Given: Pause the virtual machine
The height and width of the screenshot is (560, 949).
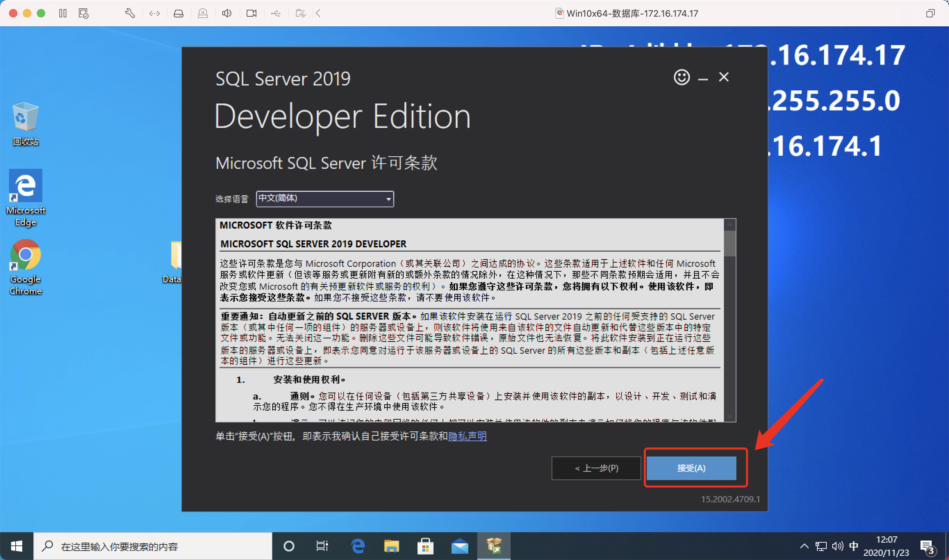Looking at the screenshot, I should (63, 13).
